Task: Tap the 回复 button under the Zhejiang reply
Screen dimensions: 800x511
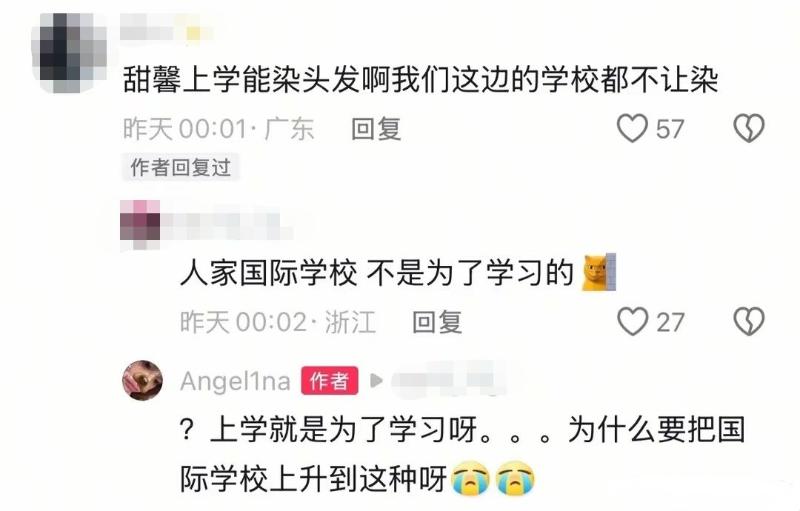Action: point(437,322)
